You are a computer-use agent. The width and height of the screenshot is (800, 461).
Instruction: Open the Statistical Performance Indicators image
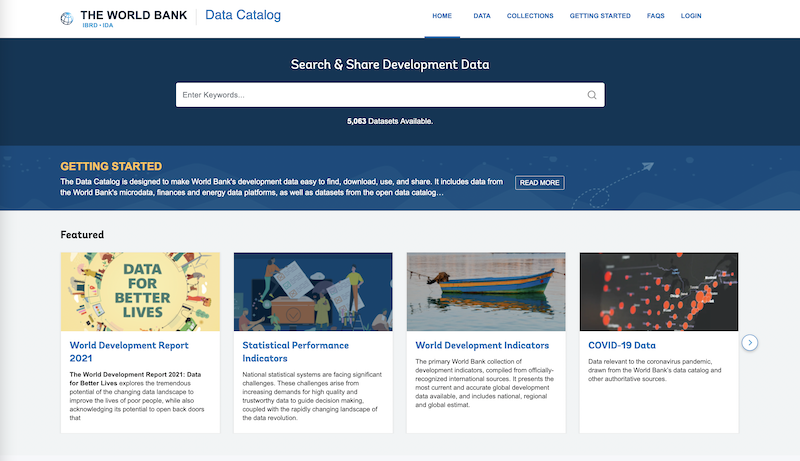tap(313, 291)
